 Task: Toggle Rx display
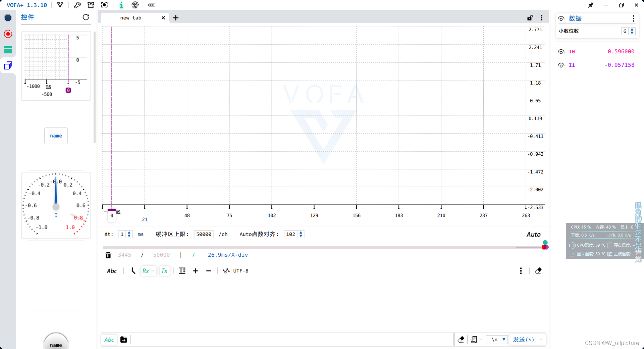point(146,271)
